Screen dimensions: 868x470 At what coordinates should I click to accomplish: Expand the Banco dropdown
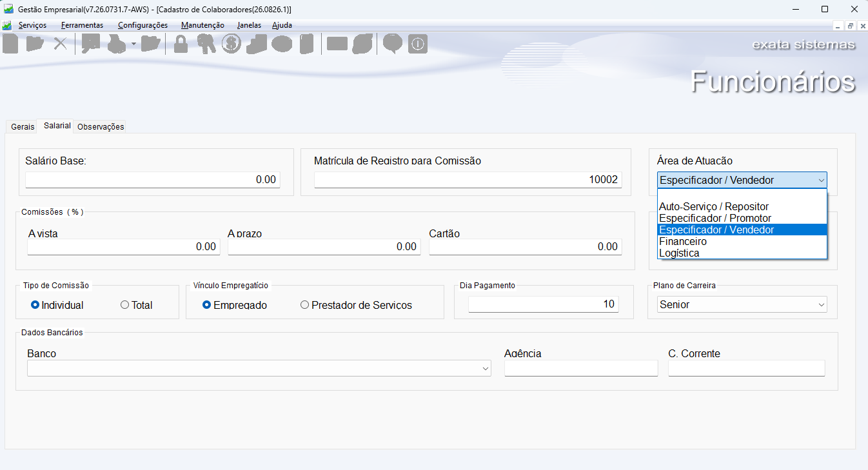click(485, 368)
